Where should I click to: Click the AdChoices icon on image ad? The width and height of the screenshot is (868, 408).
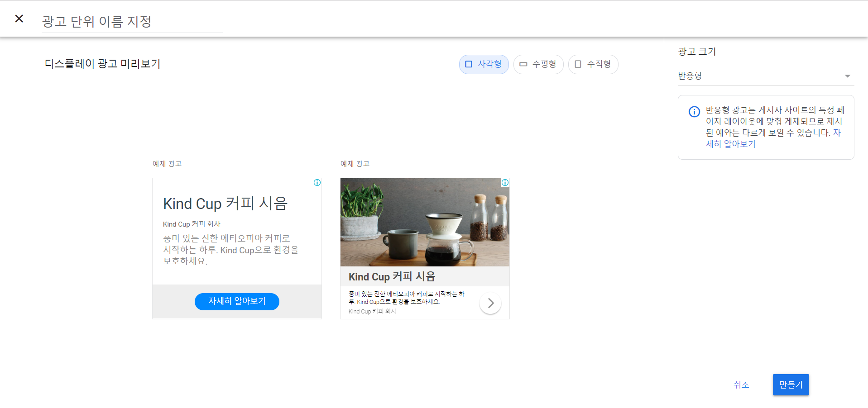click(x=505, y=183)
